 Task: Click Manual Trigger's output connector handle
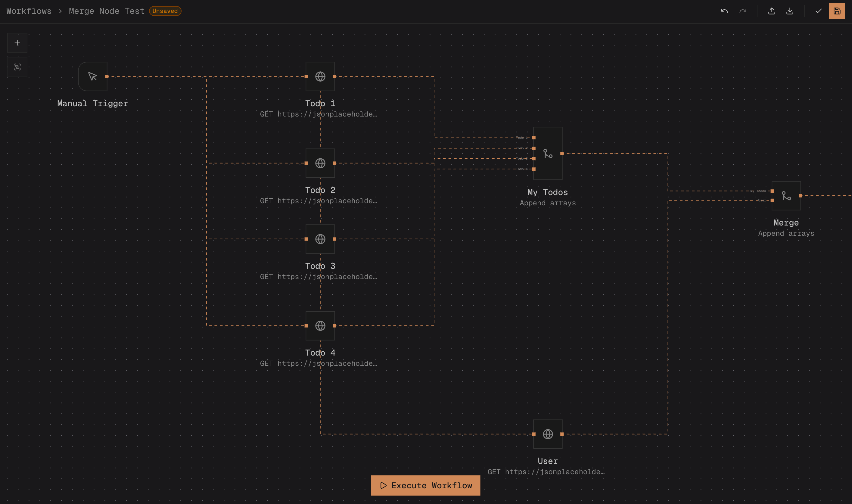[107, 76]
